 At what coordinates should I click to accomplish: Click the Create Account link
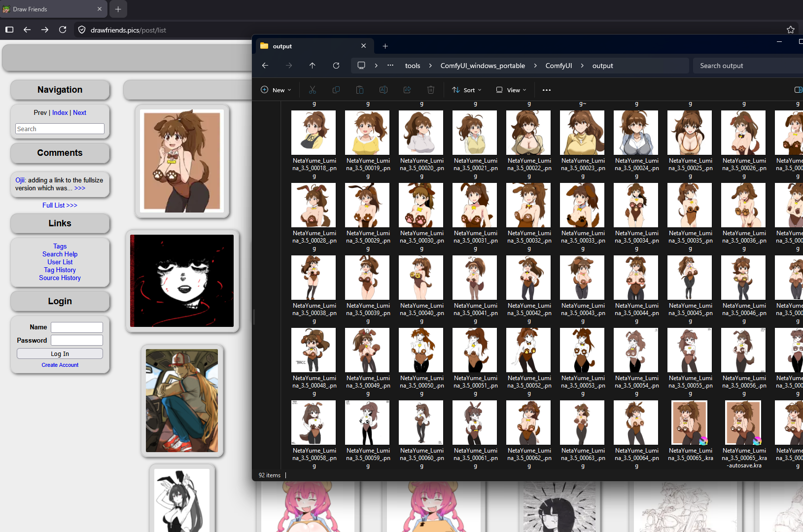coord(60,365)
